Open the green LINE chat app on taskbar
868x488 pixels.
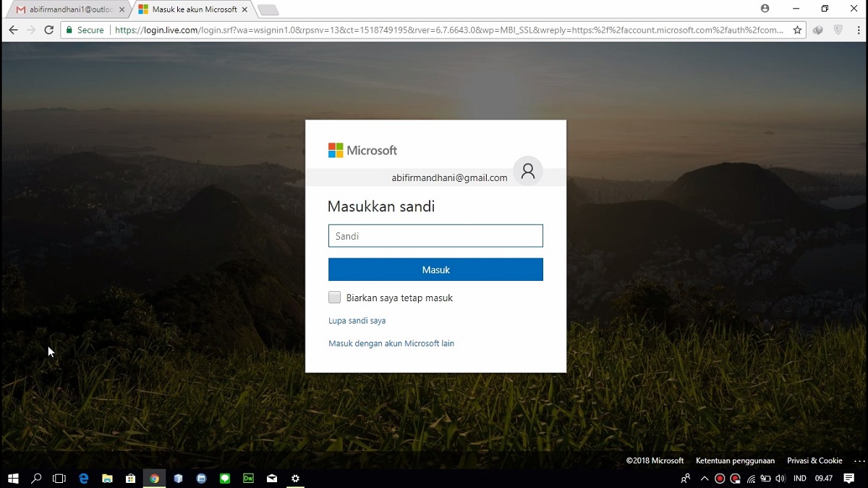click(x=225, y=479)
